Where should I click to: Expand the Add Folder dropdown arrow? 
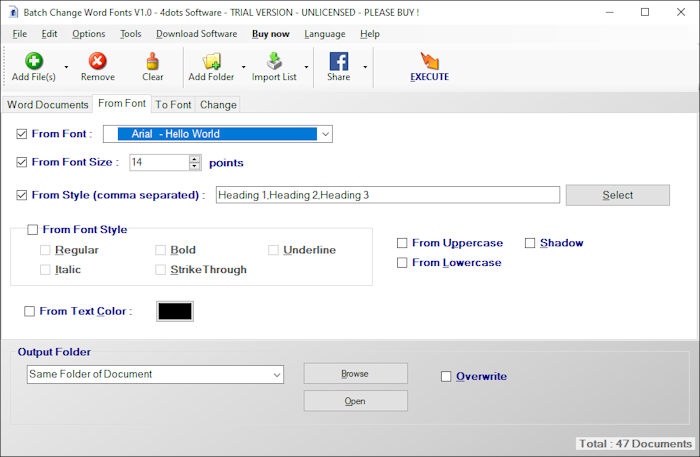(x=243, y=67)
